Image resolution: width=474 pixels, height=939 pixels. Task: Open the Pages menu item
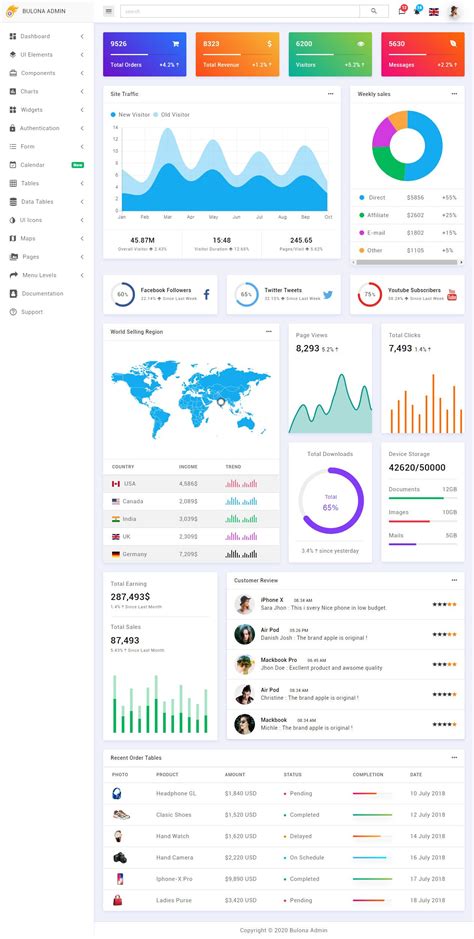[x=47, y=257]
